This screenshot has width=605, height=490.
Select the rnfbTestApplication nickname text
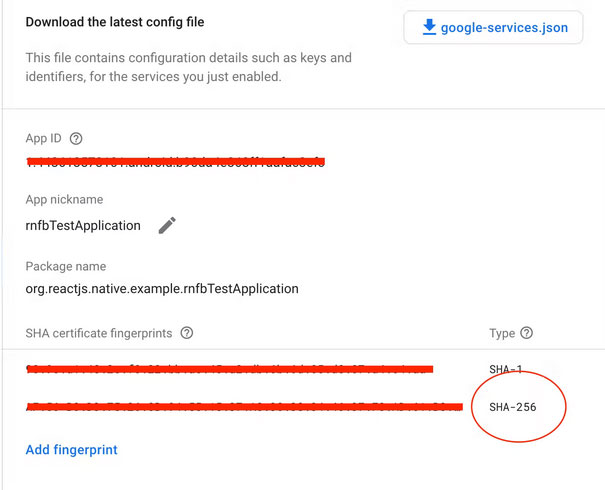pyautogui.click(x=83, y=225)
